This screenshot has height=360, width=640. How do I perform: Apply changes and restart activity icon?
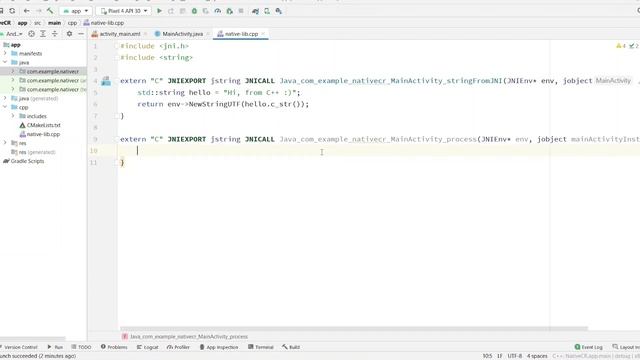click(x=171, y=11)
